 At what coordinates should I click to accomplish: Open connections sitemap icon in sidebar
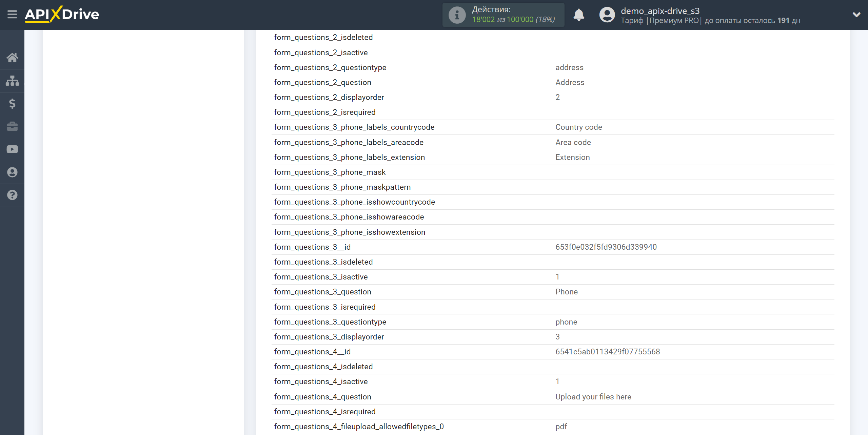click(12, 81)
